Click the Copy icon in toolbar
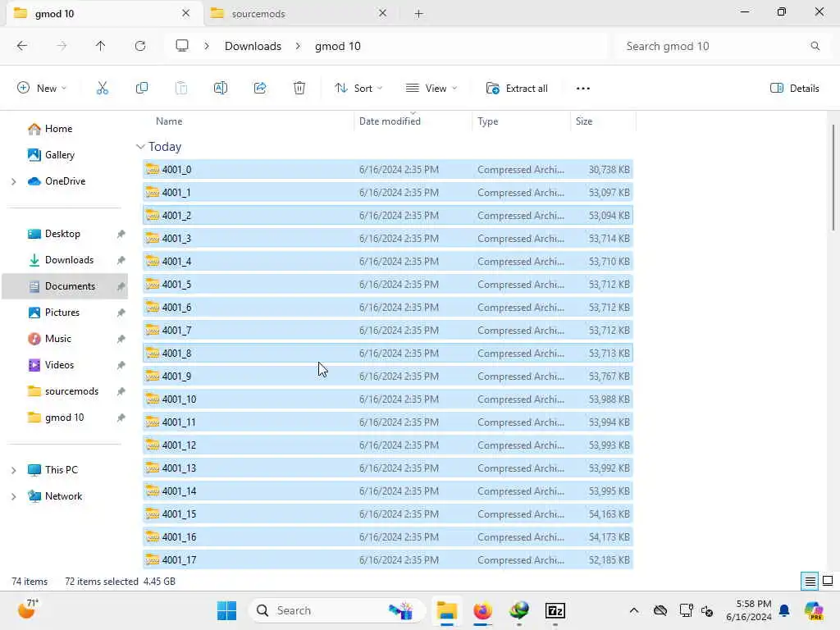840x630 pixels. pos(142,89)
